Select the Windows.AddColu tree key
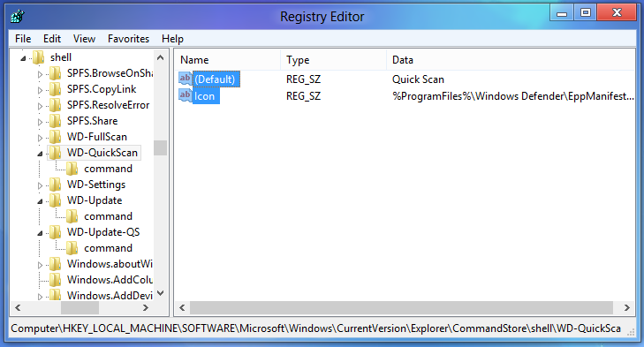644x347 pixels. pyautogui.click(x=110, y=280)
